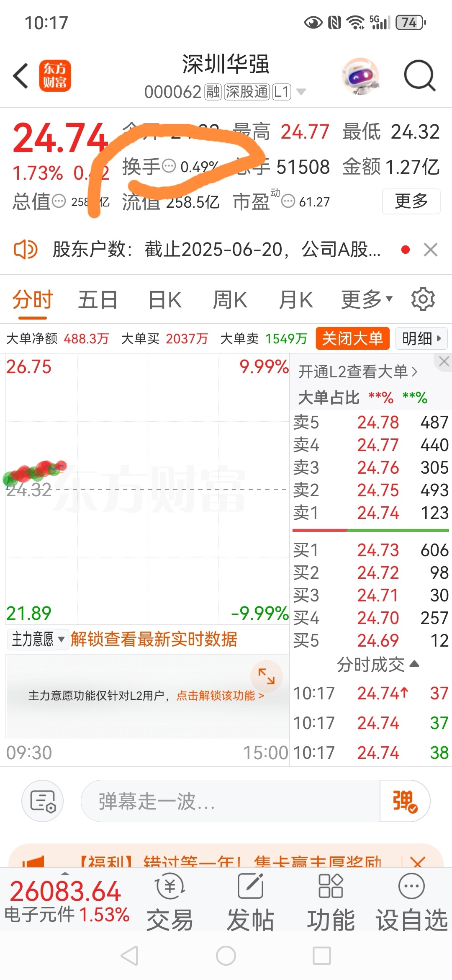Viewport: 452px width, 980px height.
Task: Close the 福利 promotion banner
Action: click(418, 862)
